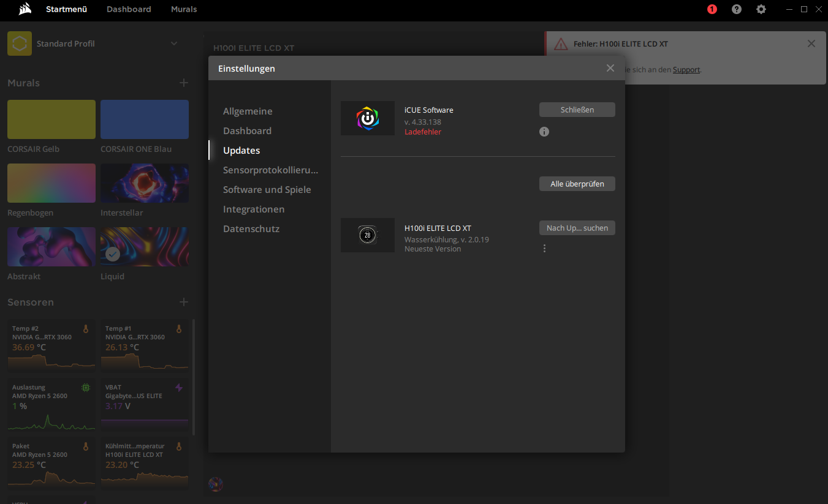
Task: Open the Support link in error notification
Action: pos(686,70)
